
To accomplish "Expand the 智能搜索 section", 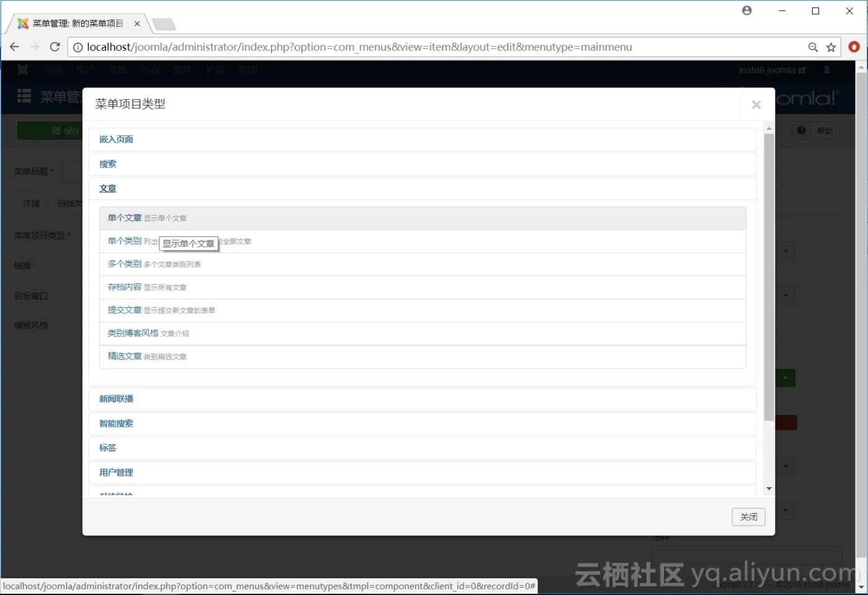I will 116,423.
